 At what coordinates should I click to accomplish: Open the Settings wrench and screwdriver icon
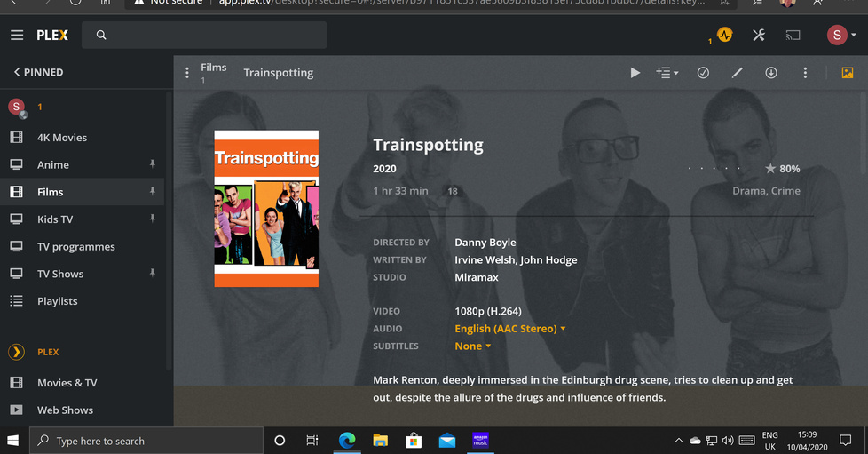(759, 35)
